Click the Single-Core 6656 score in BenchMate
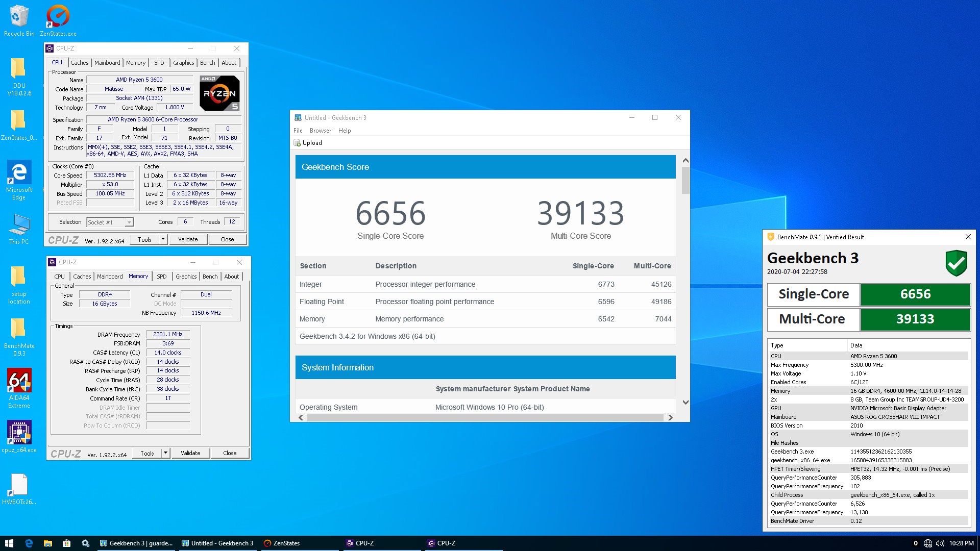Screen dimensions: 980x551 click(x=915, y=294)
